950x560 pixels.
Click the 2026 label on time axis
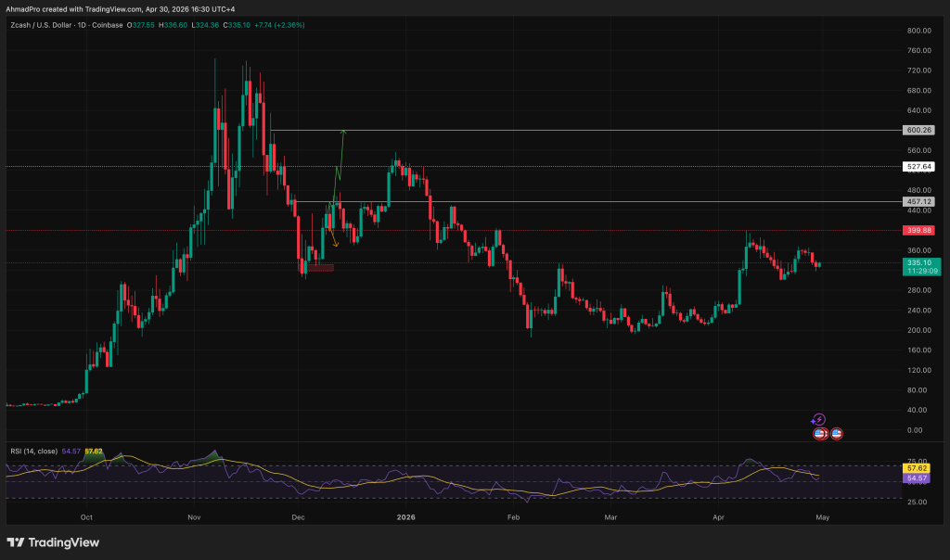[x=404, y=517]
